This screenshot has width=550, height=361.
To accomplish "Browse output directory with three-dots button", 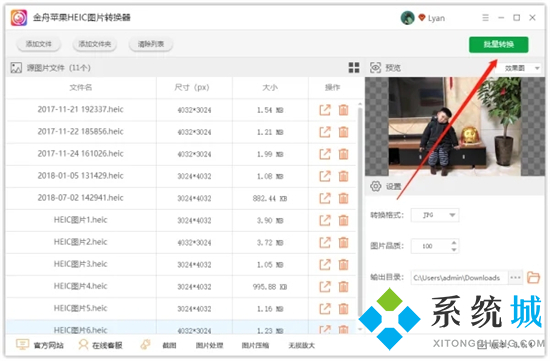I will (515, 278).
